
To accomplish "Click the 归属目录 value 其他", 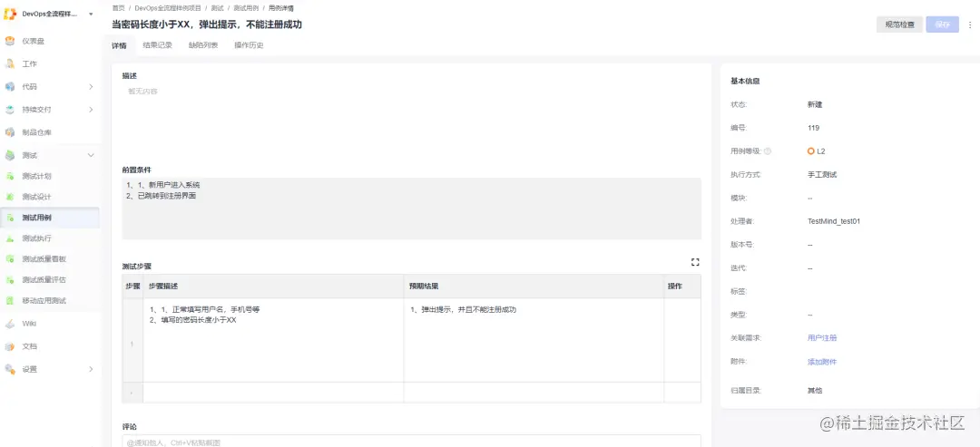I will [814, 390].
